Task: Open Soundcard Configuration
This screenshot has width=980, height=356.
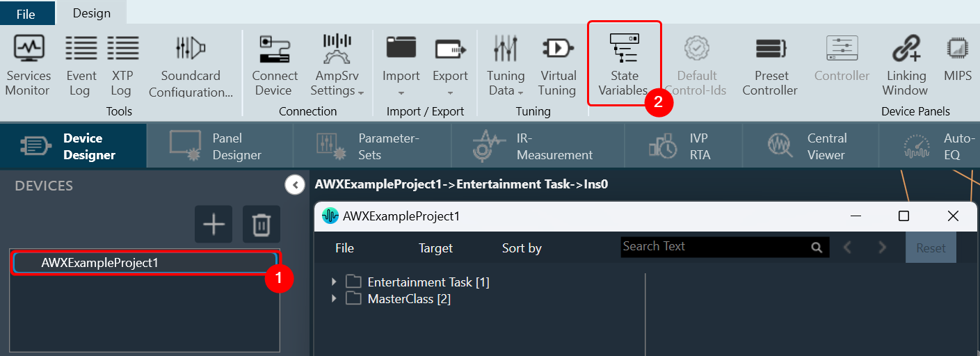Action: [x=191, y=66]
